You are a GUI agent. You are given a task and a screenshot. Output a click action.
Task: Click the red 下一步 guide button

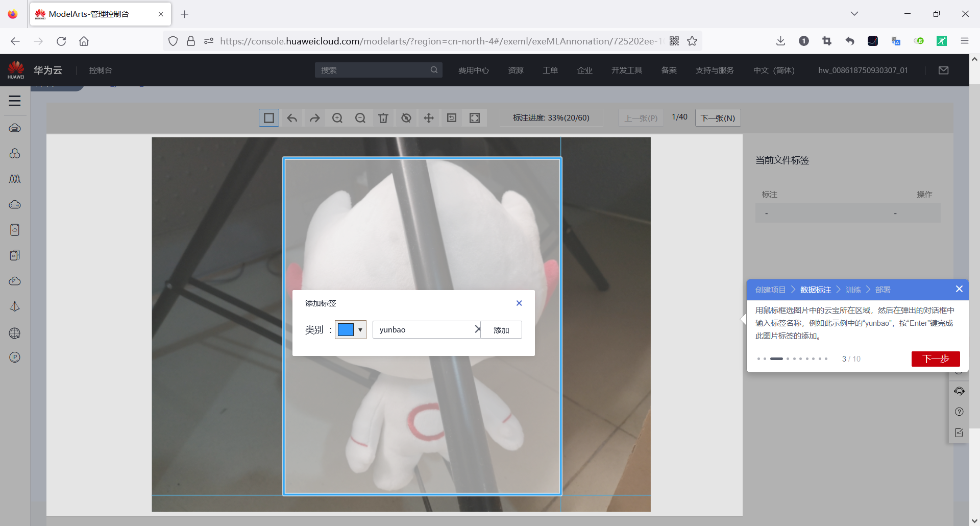[x=935, y=359]
